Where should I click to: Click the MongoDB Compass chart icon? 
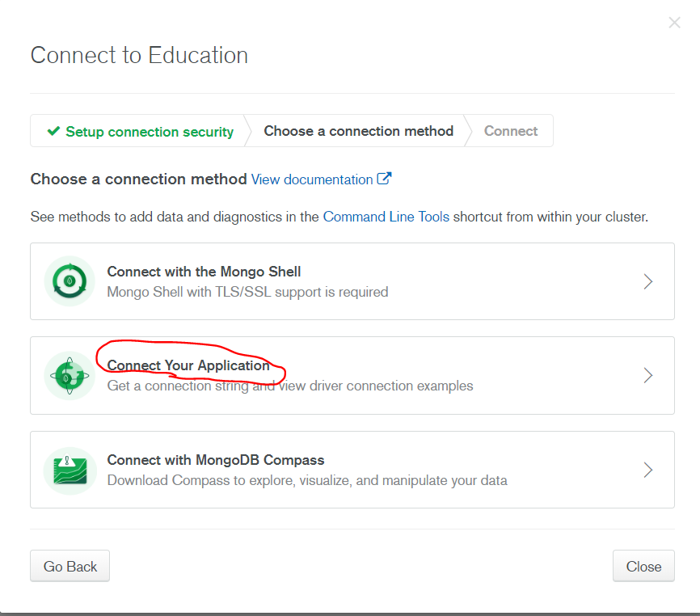pyautogui.click(x=70, y=471)
